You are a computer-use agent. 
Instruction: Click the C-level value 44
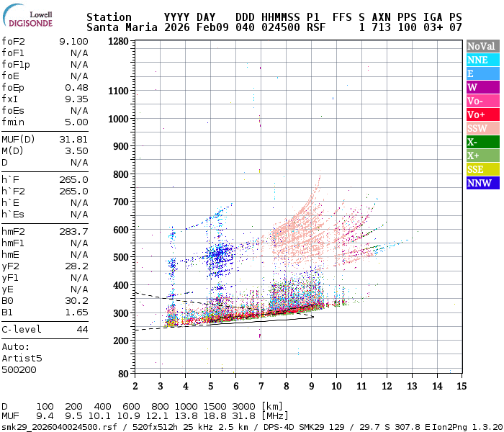click(82, 330)
